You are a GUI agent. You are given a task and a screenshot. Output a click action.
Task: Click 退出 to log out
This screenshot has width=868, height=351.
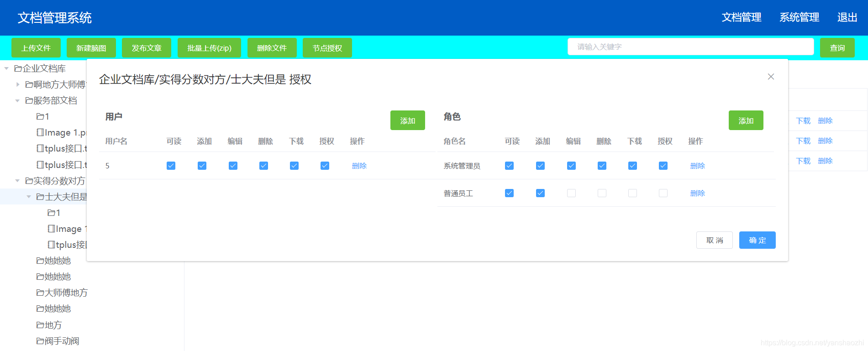click(847, 17)
